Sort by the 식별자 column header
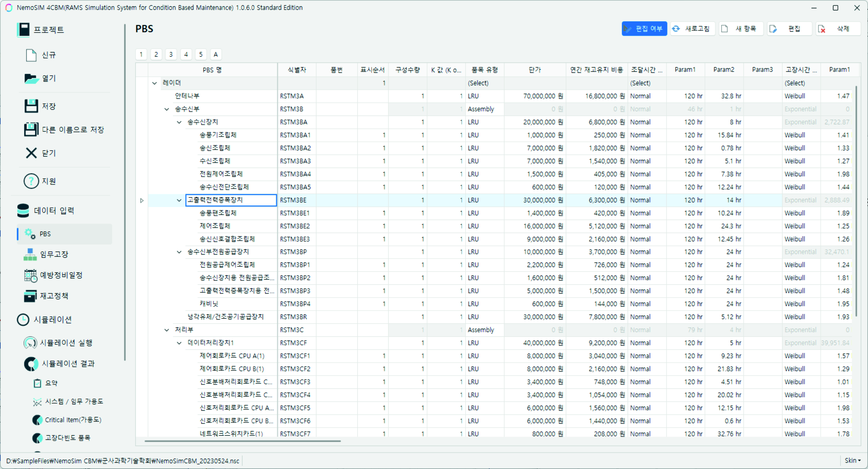The width and height of the screenshot is (868, 469). 297,70
